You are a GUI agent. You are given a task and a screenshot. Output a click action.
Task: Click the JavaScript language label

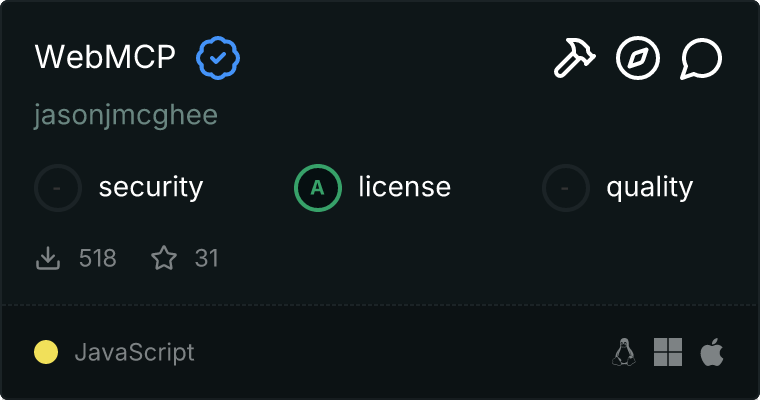134,352
